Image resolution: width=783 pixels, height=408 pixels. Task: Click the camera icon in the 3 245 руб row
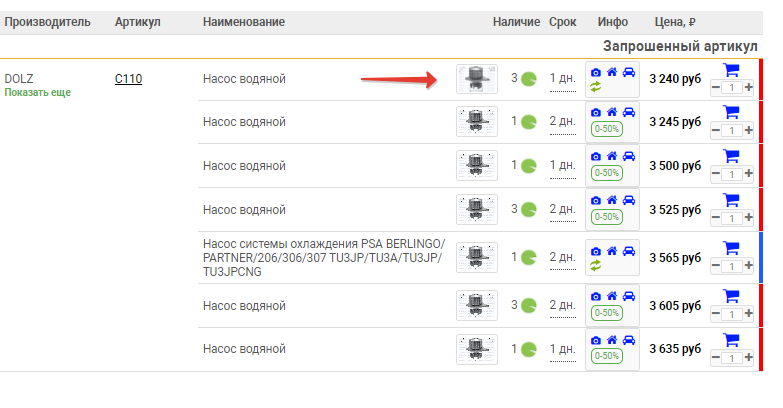tap(596, 113)
